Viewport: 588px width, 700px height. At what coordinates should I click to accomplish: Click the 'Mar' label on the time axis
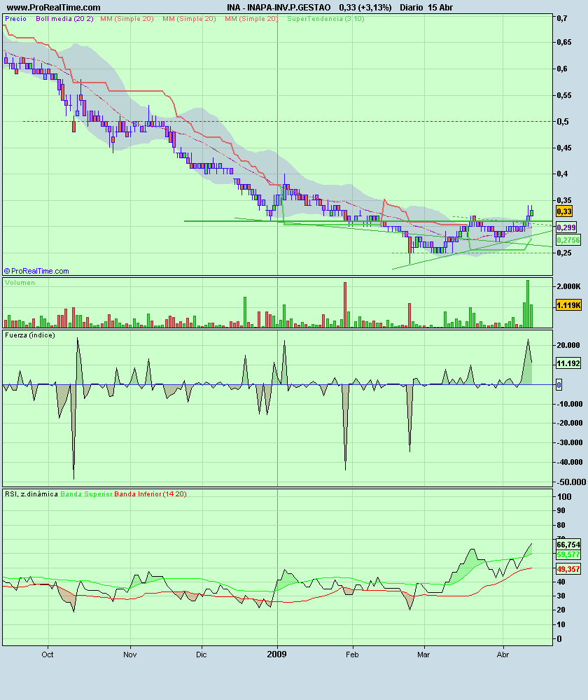pyautogui.click(x=423, y=654)
